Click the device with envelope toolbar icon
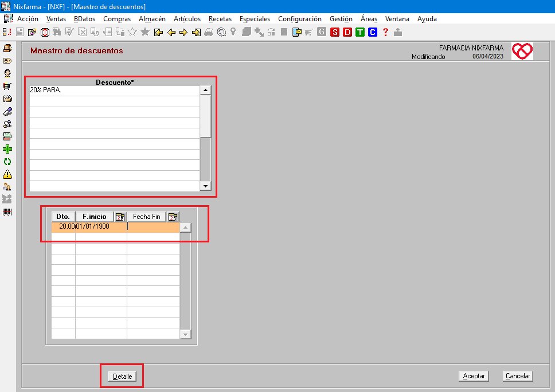Screen dimensions: 555x392 296,32
